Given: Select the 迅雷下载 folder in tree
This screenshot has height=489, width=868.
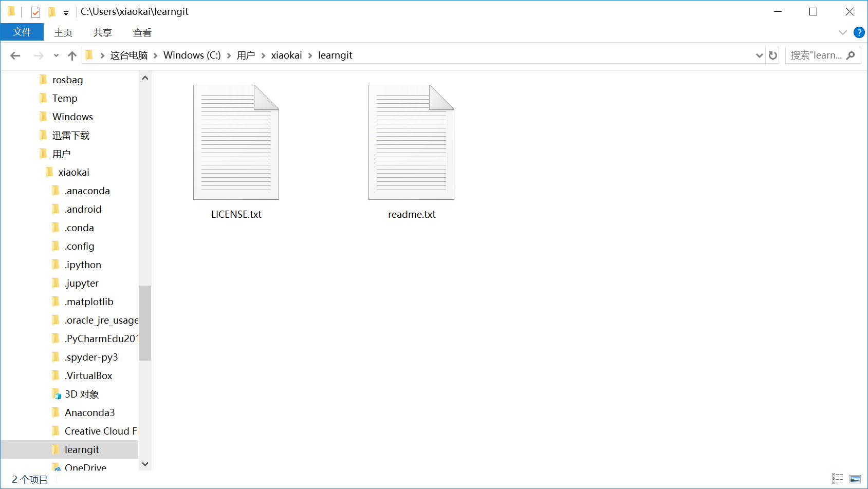Looking at the screenshot, I should 71,135.
